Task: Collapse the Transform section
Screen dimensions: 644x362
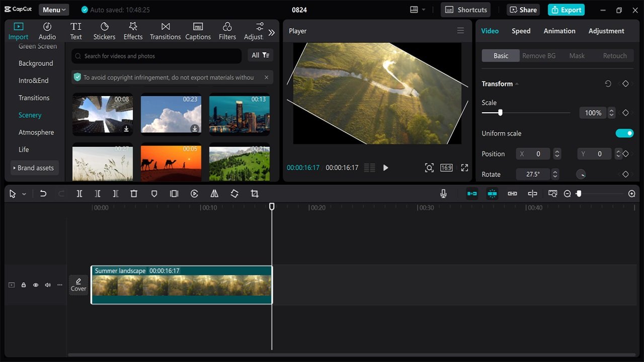Action: pos(518,83)
